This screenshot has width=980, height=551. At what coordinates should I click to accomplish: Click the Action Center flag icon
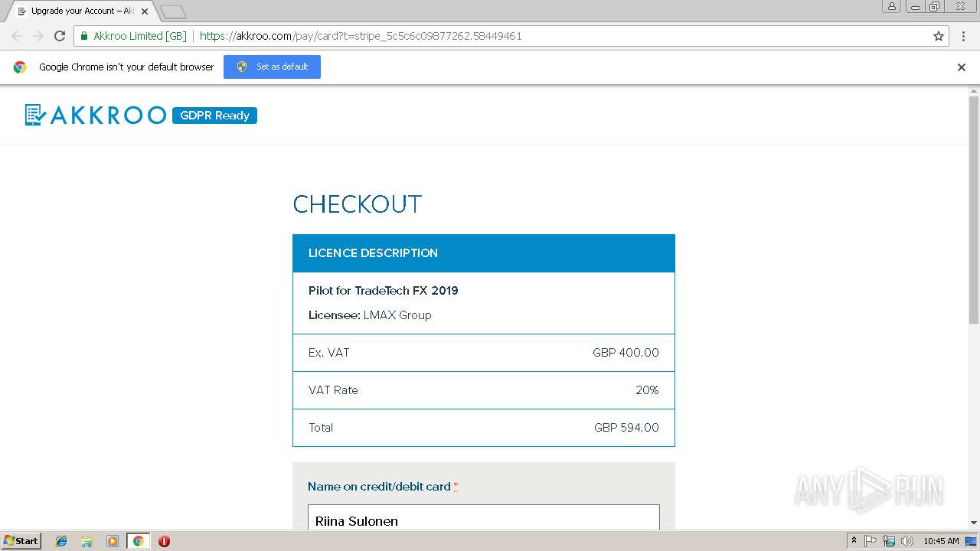871,541
